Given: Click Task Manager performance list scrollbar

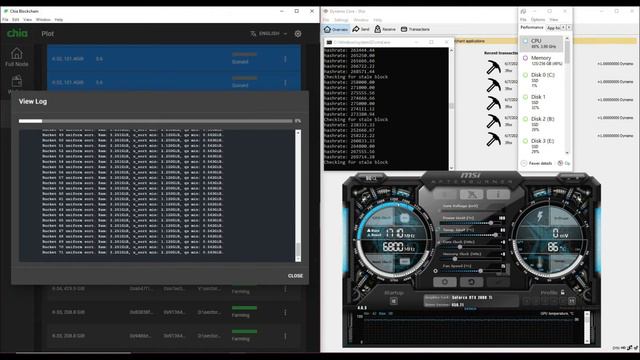Looking at the screenshot, I should [x=567, y=96].
